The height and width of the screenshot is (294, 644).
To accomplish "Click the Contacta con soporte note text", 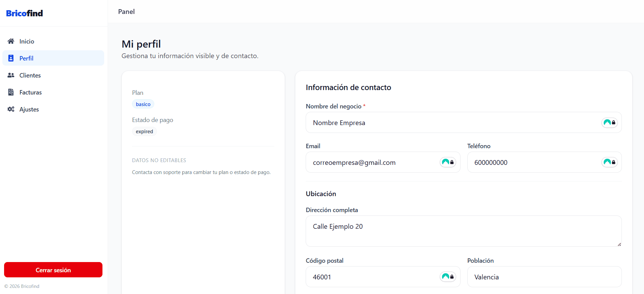I will pyautogui.click(x=201, y=172).
